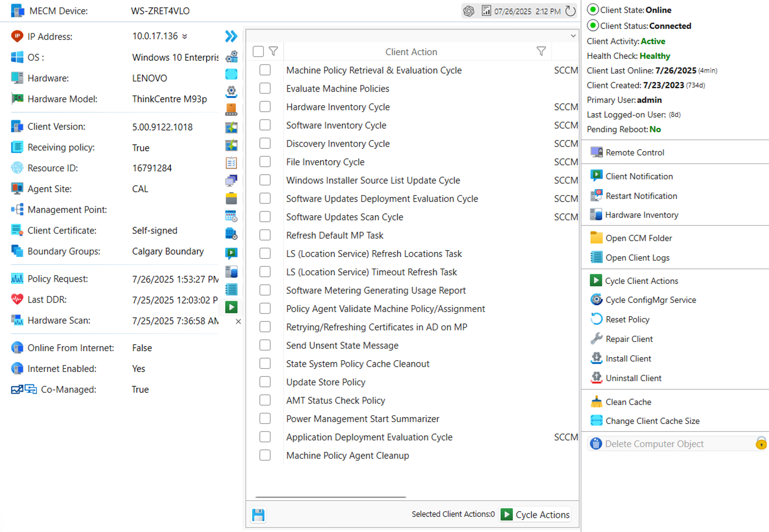The image size is (769, 532).
Task: Check Machine Policy Retrieval & Evaluation Cycle
Action: (265, 70)
